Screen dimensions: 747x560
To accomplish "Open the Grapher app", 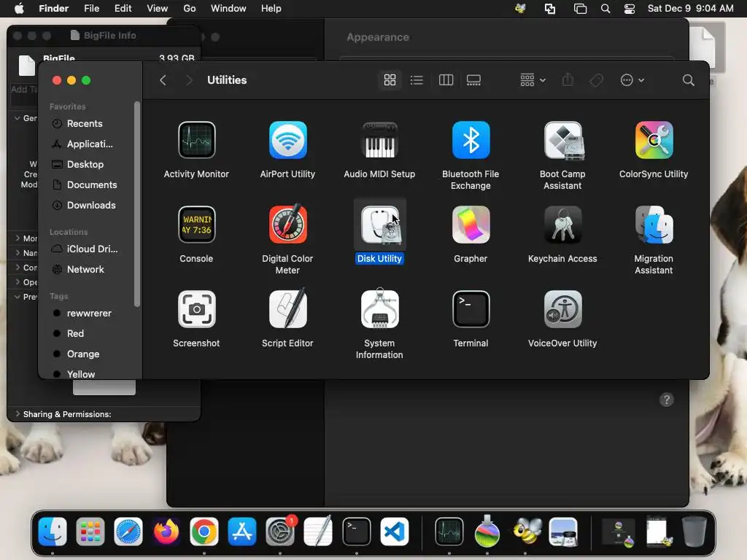I will coord(471,225).
